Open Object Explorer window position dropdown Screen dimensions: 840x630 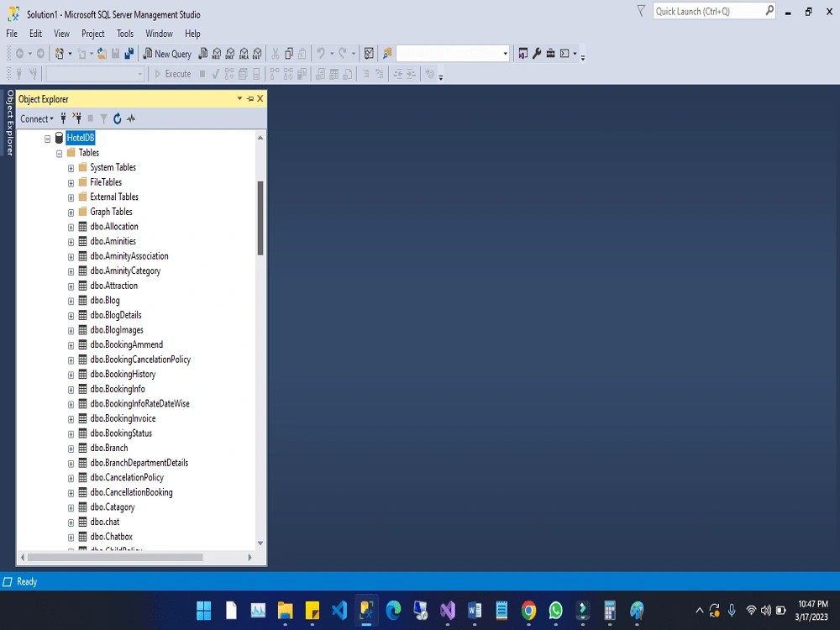coord(239,98)
